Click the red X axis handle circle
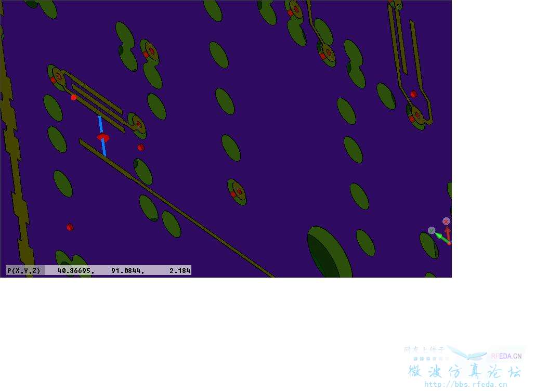 pyautogui.click(x=446, y=221)
